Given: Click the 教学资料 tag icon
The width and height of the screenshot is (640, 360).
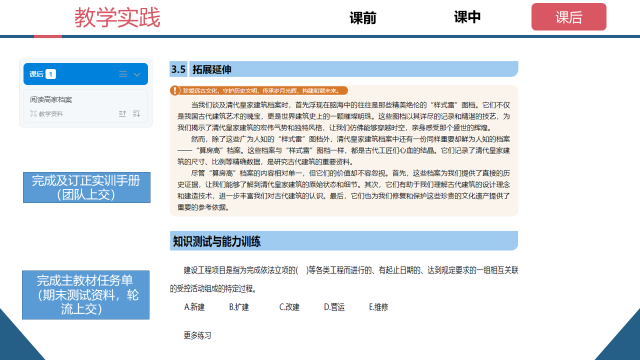Looking at the screenshot, I should 33,114.
